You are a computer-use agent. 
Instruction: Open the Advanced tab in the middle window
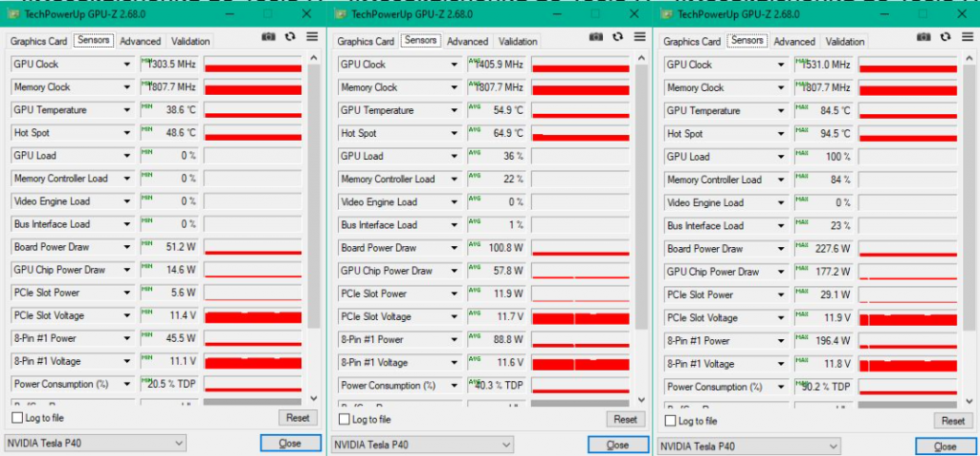click(467, 41)
